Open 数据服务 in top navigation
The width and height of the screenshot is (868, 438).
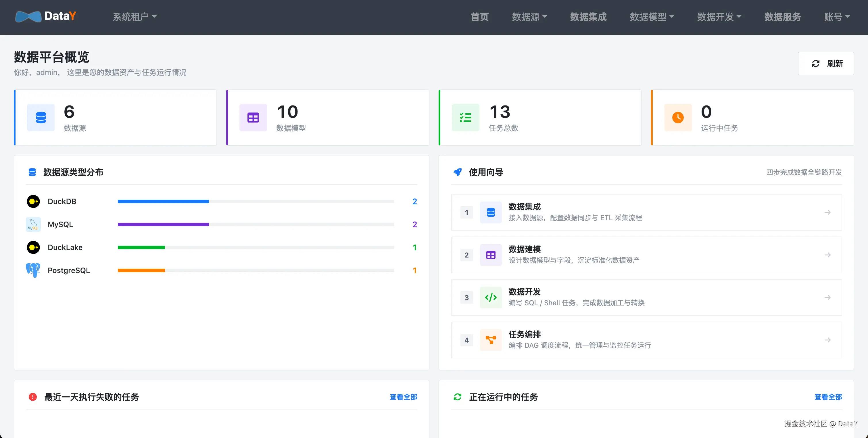pos(782,16)
